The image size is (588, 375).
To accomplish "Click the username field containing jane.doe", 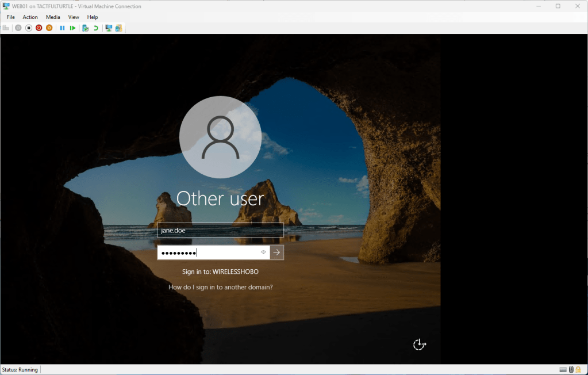I will [220, 230].
